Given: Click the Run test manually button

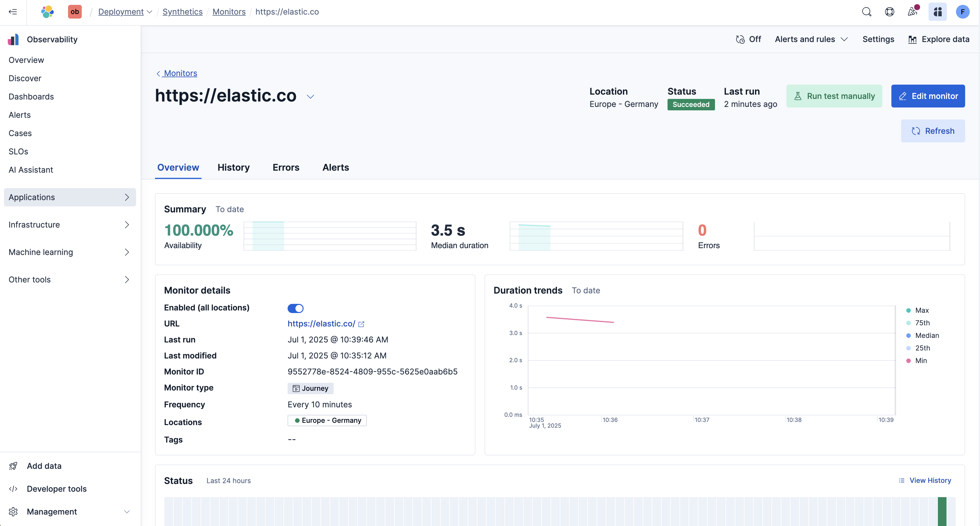Looking at the screenshot, I should (x=834, y=96).
